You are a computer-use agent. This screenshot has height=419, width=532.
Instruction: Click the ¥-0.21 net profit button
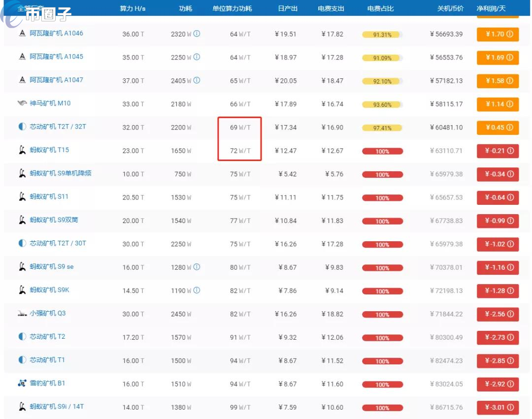click(x=498, y=151)
